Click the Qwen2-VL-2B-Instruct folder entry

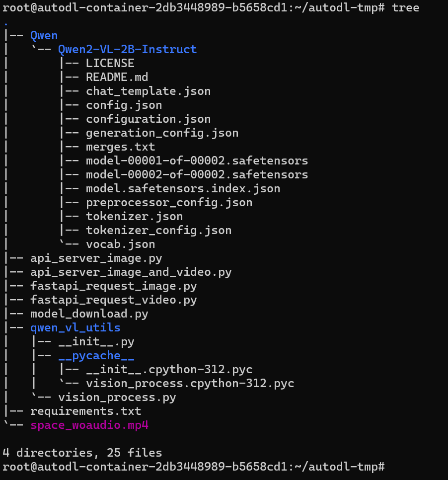[127, 49]
